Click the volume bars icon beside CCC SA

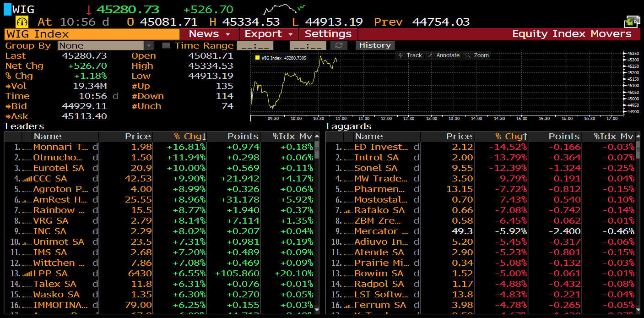[x=27, y=179]
